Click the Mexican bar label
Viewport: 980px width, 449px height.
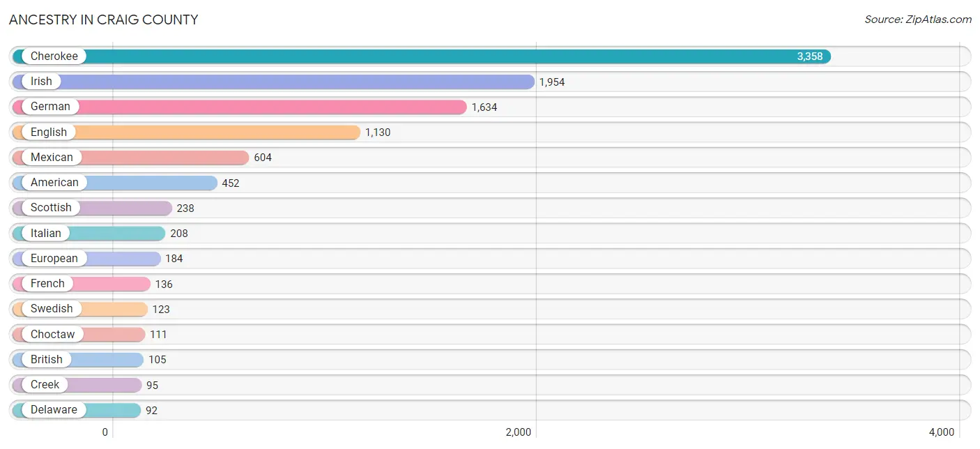tap(52, 157)
